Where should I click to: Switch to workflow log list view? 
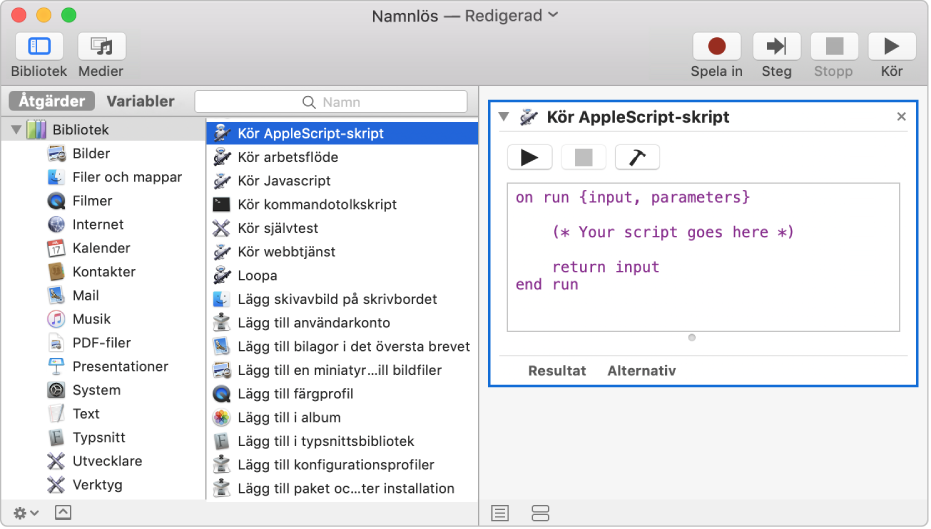(x=500, y=513)
